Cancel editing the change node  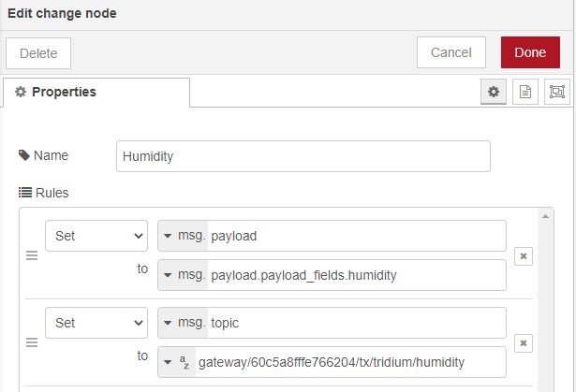450,52
